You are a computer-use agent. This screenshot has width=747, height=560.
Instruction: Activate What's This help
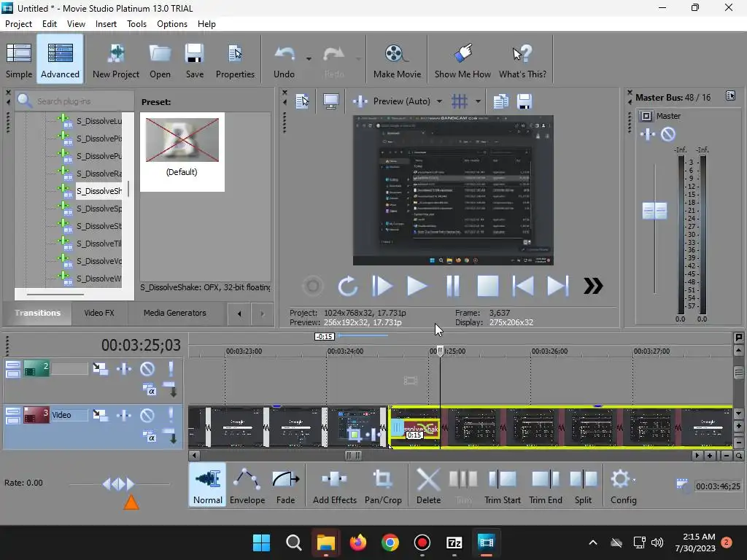tap(522, 60)
